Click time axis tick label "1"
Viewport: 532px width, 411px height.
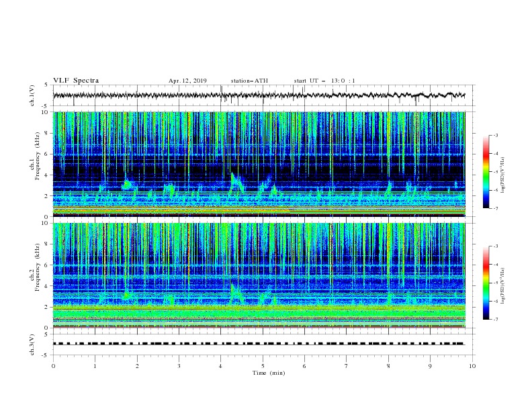point(95,366)
